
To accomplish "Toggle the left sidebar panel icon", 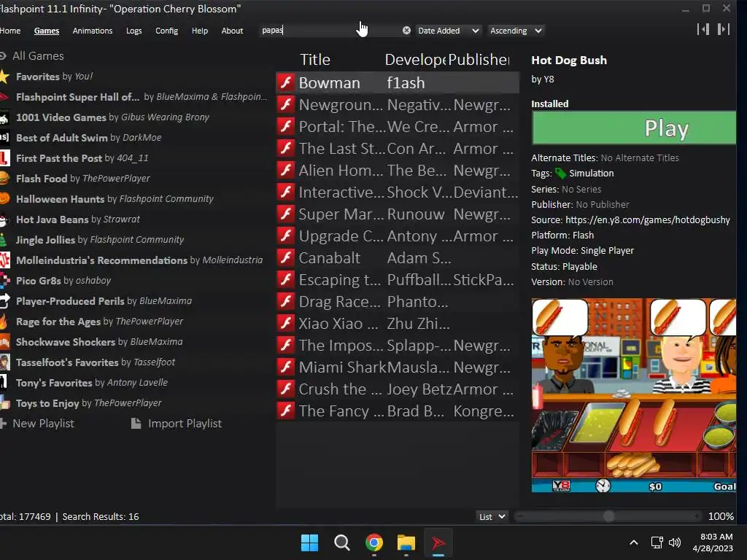I will 703,29.
